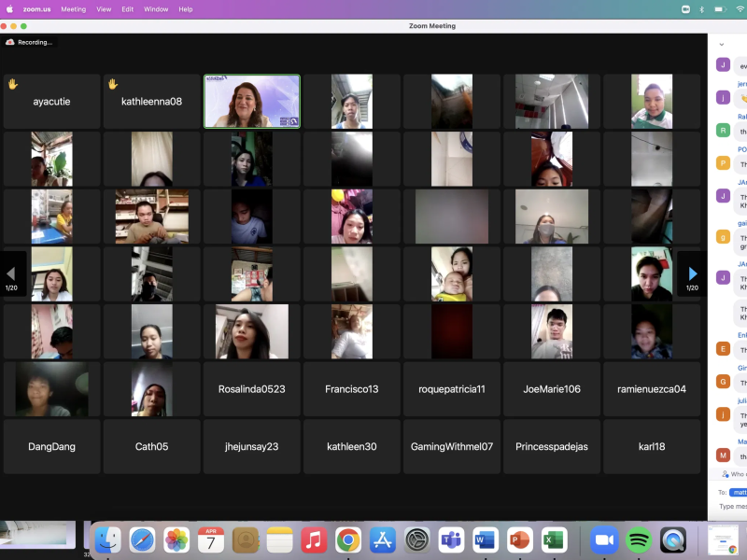Launch Music from the Dock
Image resolution: width=747 pixels, height=560 pixels.
click(x=314, y=540)
